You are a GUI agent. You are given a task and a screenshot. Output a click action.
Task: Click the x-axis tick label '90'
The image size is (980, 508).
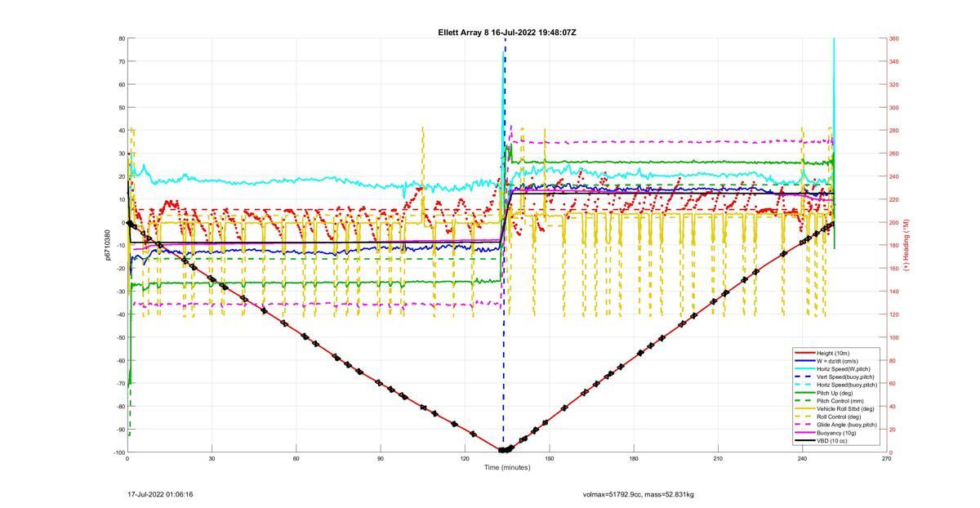pos(381,459)
